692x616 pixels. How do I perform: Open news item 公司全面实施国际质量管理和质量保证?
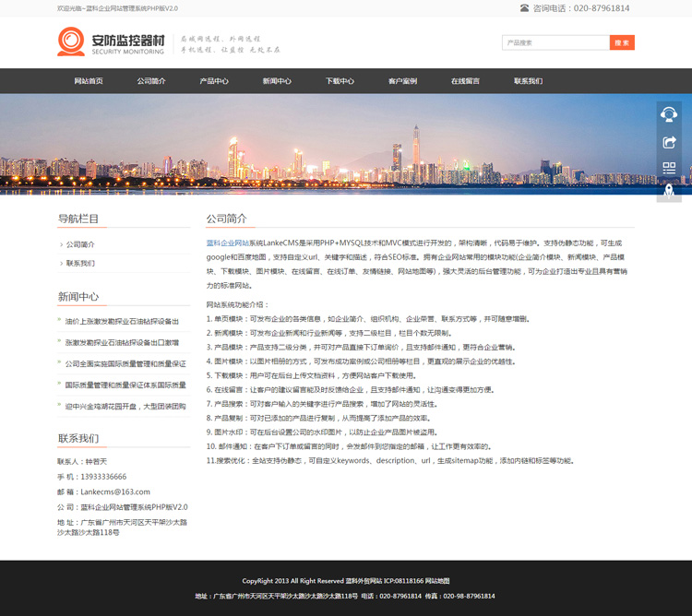pyautogui.click(x=125, y=363)
